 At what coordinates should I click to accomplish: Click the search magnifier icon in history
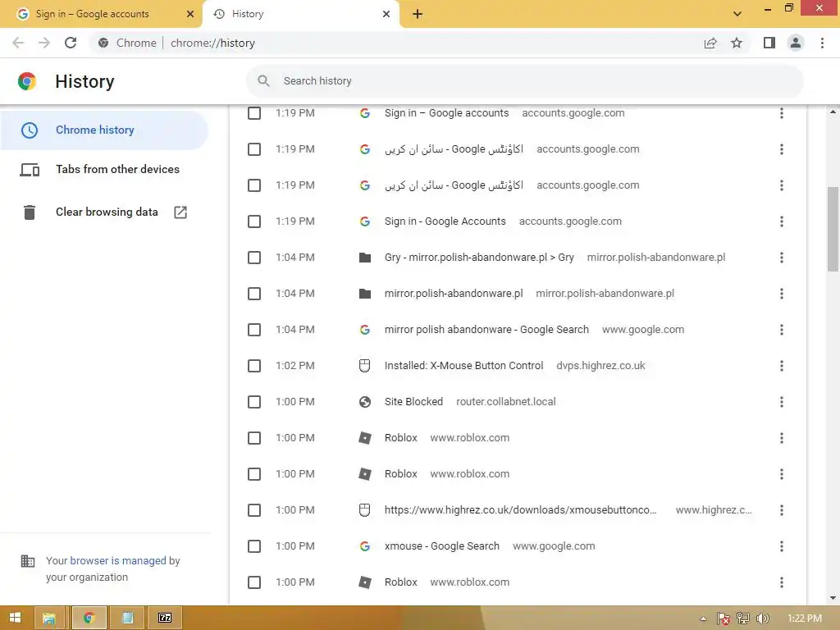pos(263,81)
